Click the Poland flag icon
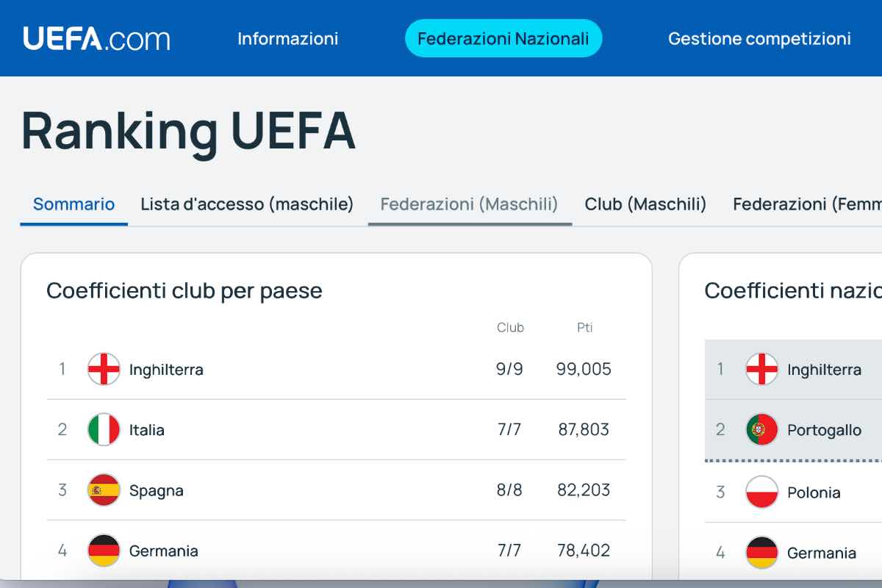Image resolution: width=882 pixels, height=588 pixels. [x=761, y=492]
